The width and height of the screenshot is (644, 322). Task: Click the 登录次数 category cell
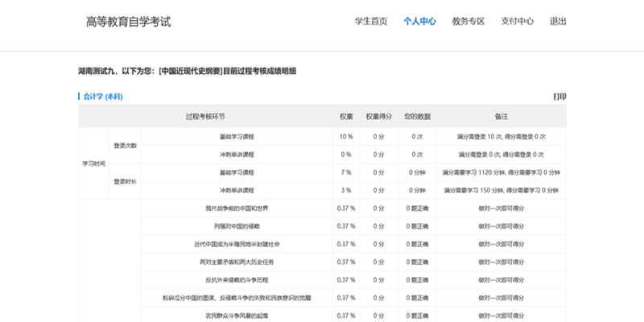(125, 146)
